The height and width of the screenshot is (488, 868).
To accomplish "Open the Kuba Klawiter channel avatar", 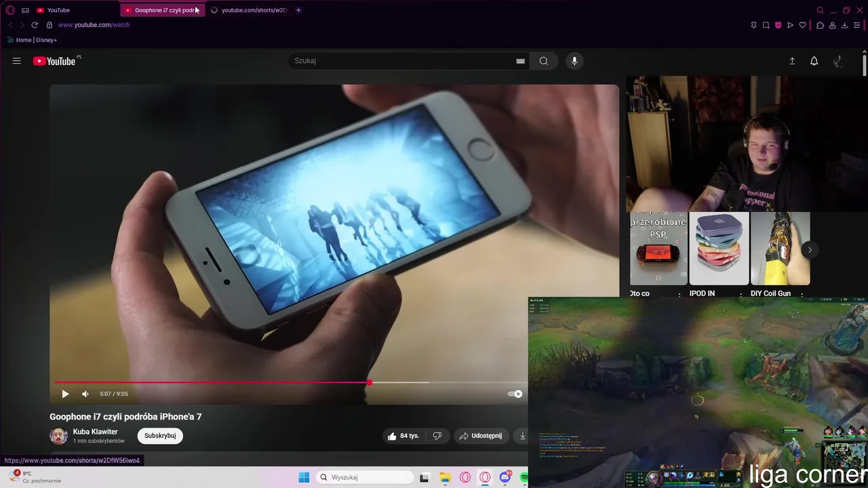I will [59, 436].
